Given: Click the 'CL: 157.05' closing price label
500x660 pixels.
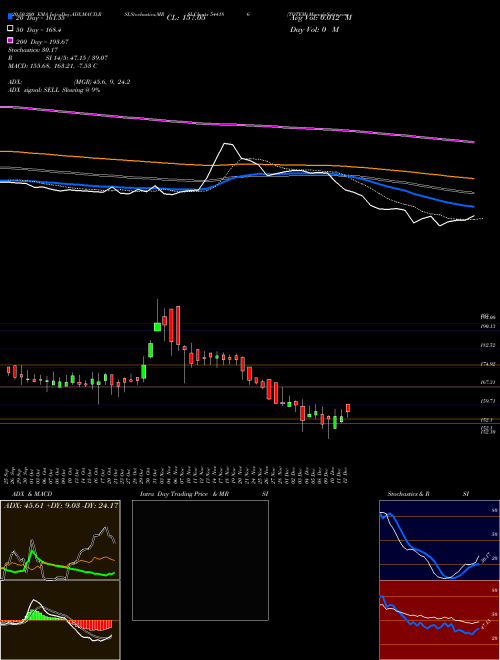Looking at the screenshot, I should click(x=186, y=18).
